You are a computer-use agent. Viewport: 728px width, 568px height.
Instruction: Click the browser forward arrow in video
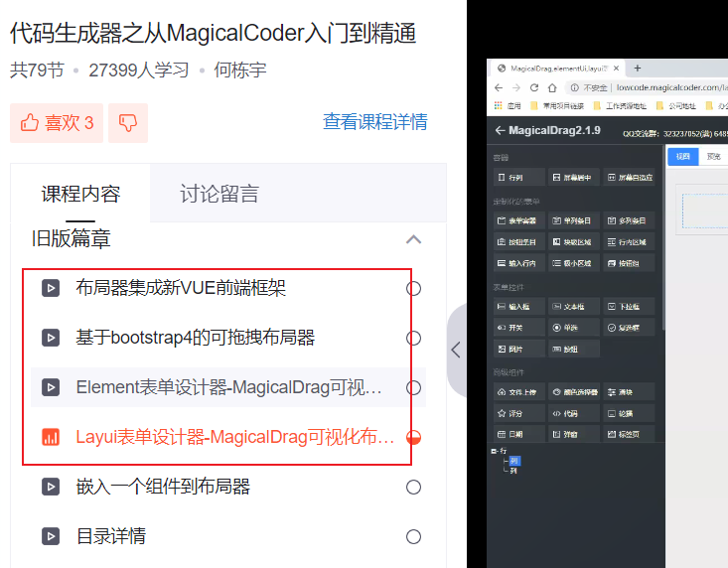click(516, 87)
